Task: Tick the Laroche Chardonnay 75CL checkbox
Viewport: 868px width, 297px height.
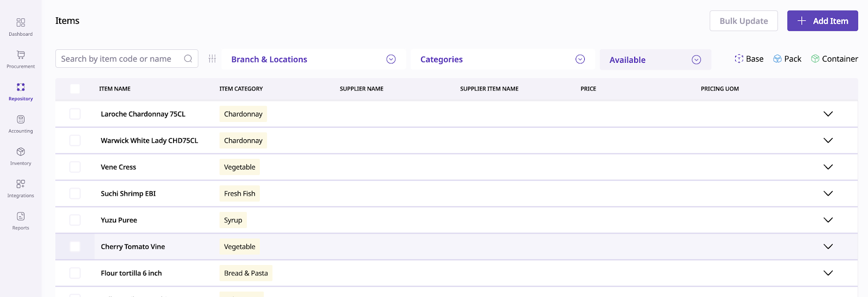Action: 75,114
